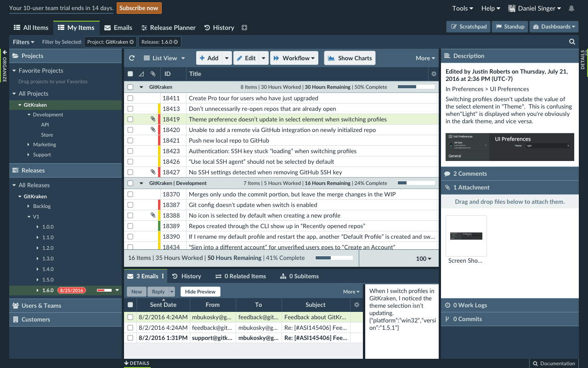Click the notification bell icon
The width and height of the screenshot is (588, 368).
(571, 8)
